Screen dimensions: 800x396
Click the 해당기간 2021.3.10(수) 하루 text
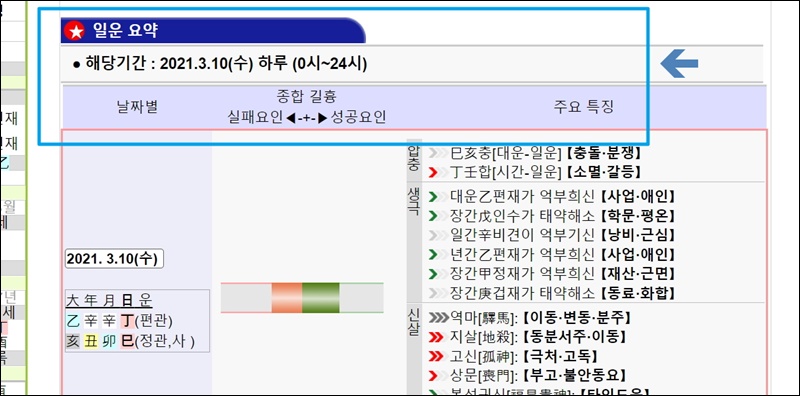point(219,64)
